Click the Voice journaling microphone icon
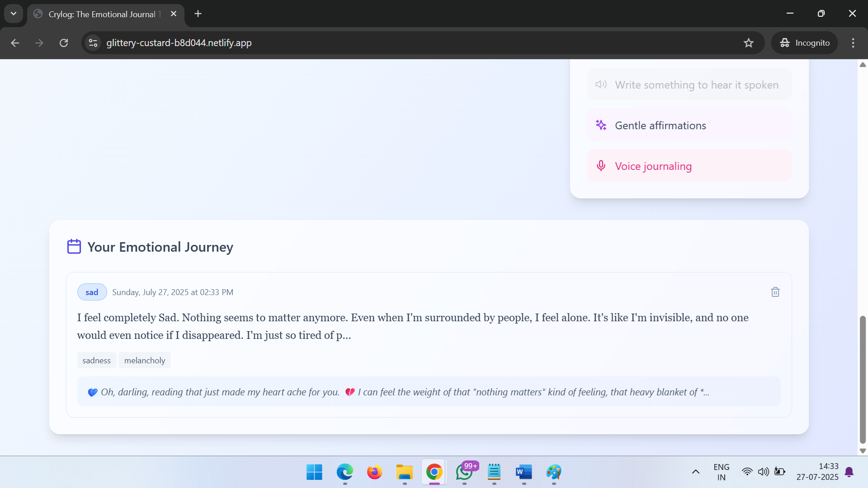The height and width of the screenshot is (488, 868). tap(601, 166)
